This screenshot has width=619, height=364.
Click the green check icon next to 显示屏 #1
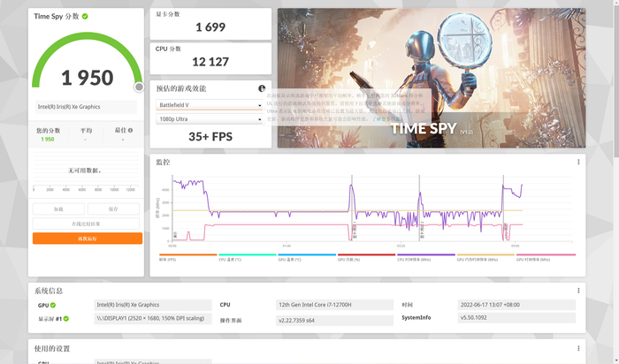(66, 319)
